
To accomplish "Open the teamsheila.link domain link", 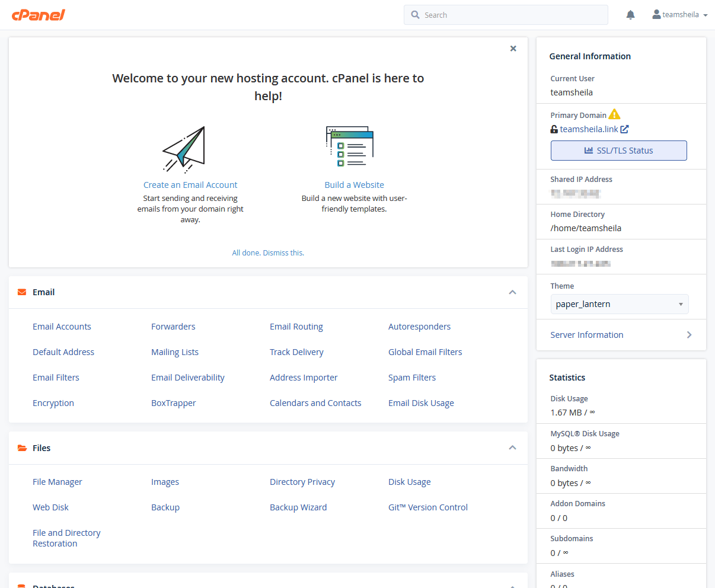I will pos(589,129).
